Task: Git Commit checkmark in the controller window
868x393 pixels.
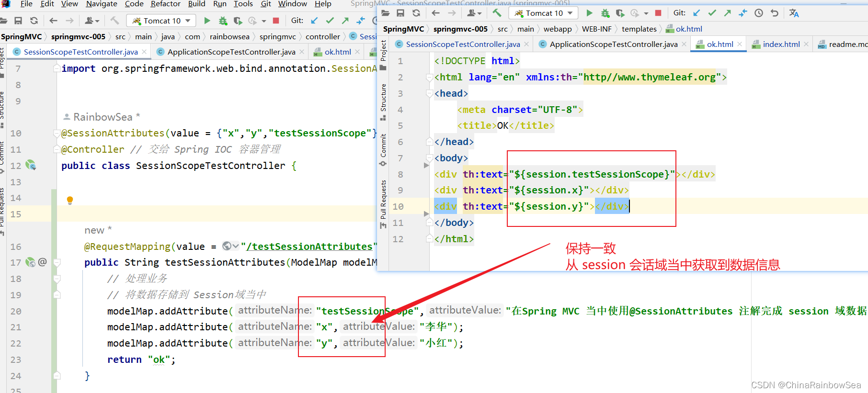Action: tap(330, 21)
